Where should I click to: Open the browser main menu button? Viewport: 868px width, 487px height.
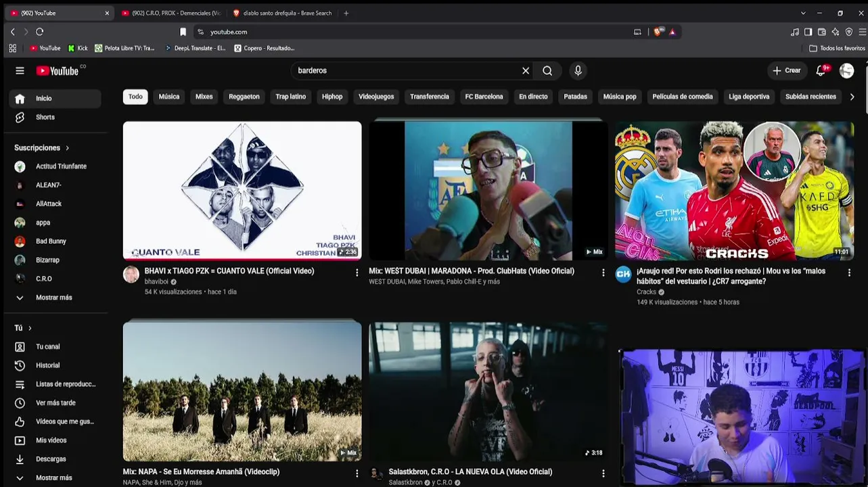pos(862,32)
